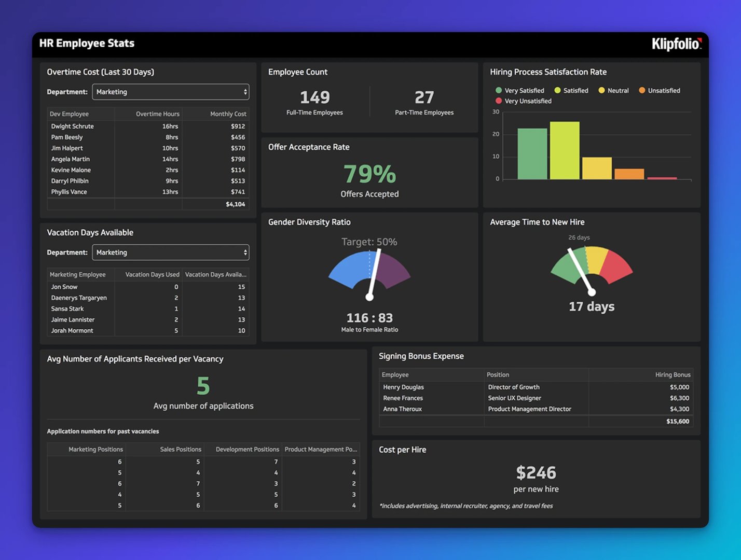741x560 pixels.
Task: Select the Jon Snow row
Action: [x=148, y=287]
